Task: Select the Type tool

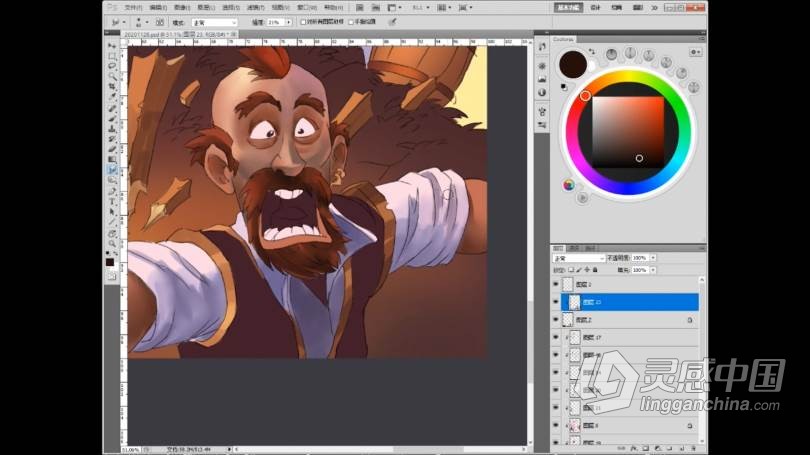Action: (x=112, y=202)
